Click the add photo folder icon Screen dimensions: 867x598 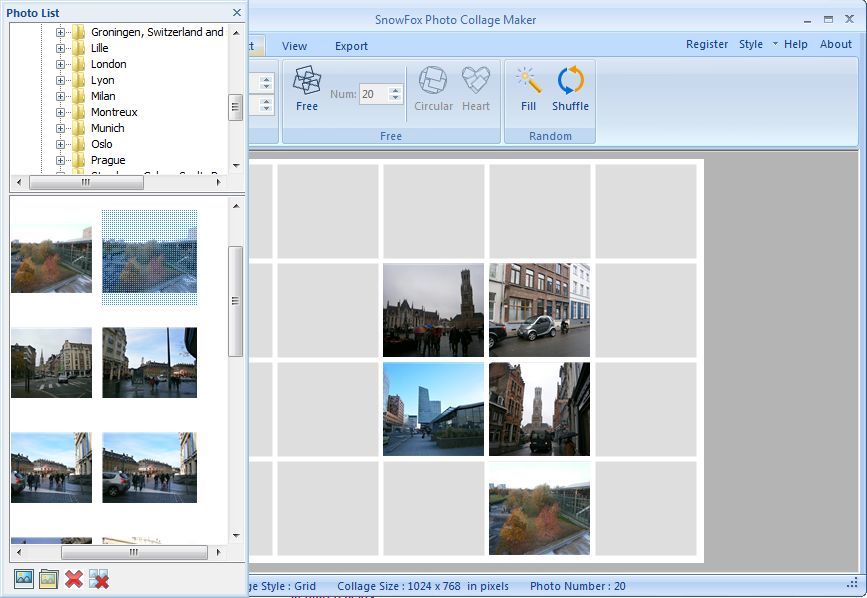[48, 578]
